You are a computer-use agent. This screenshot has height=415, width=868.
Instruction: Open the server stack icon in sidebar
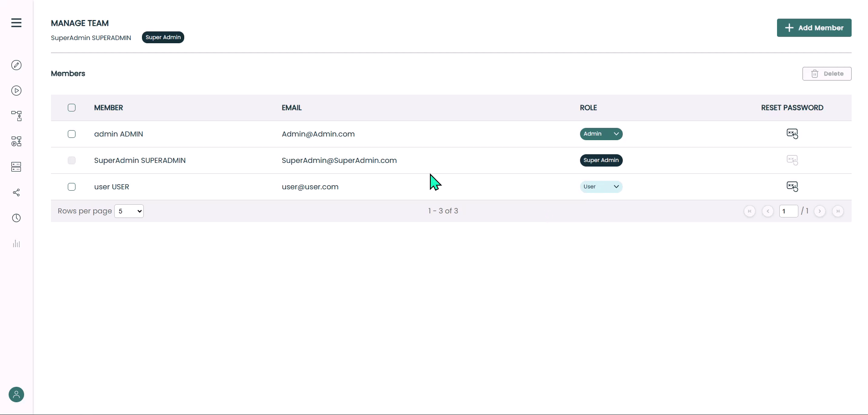pos(16,167)
